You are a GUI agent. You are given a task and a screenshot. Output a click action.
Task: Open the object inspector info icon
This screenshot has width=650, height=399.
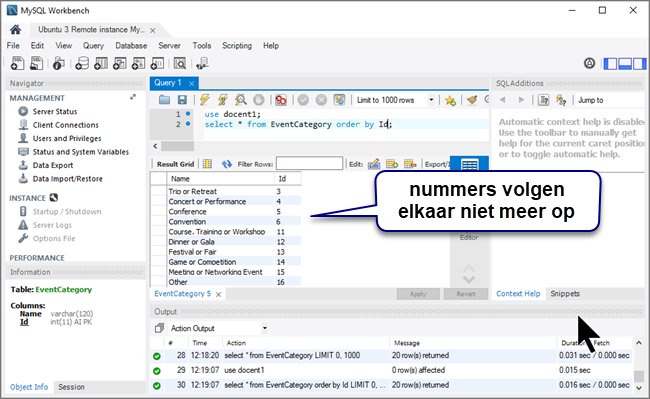[x=58, y=63]
